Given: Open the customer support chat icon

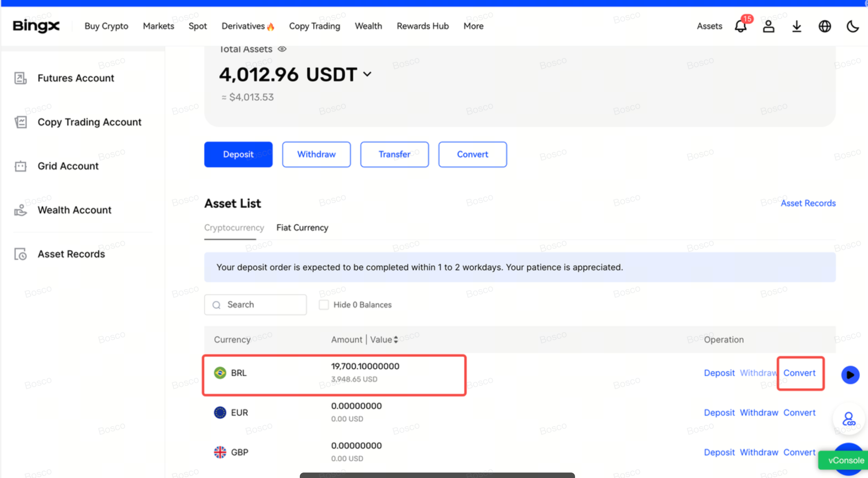Looking at the screenshot, I should [x=849, y=419].
